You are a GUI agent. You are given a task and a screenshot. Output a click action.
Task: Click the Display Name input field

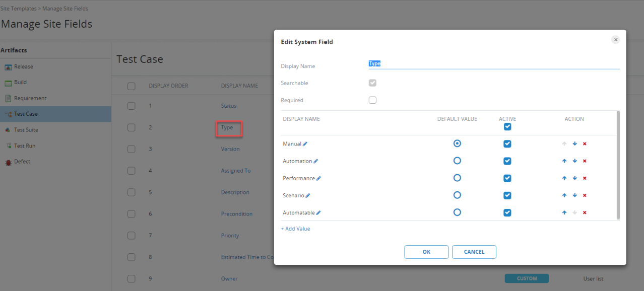click(494, 64)
